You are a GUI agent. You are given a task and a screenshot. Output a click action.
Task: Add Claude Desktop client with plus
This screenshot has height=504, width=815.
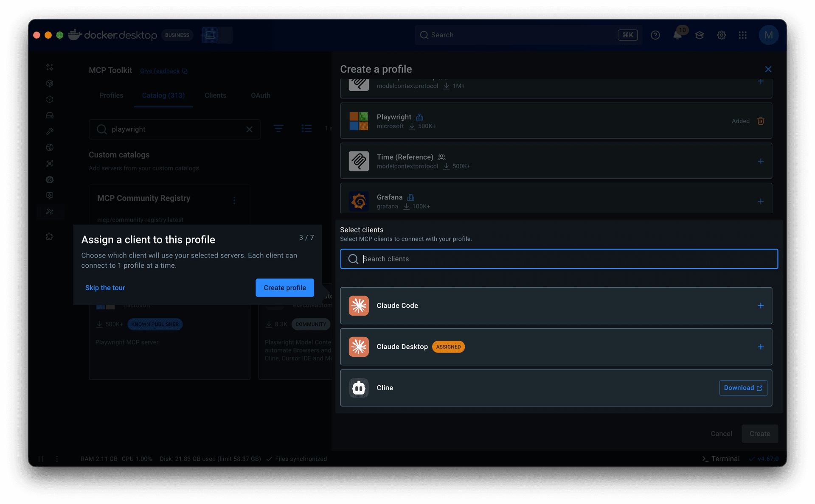click(761, 347)
